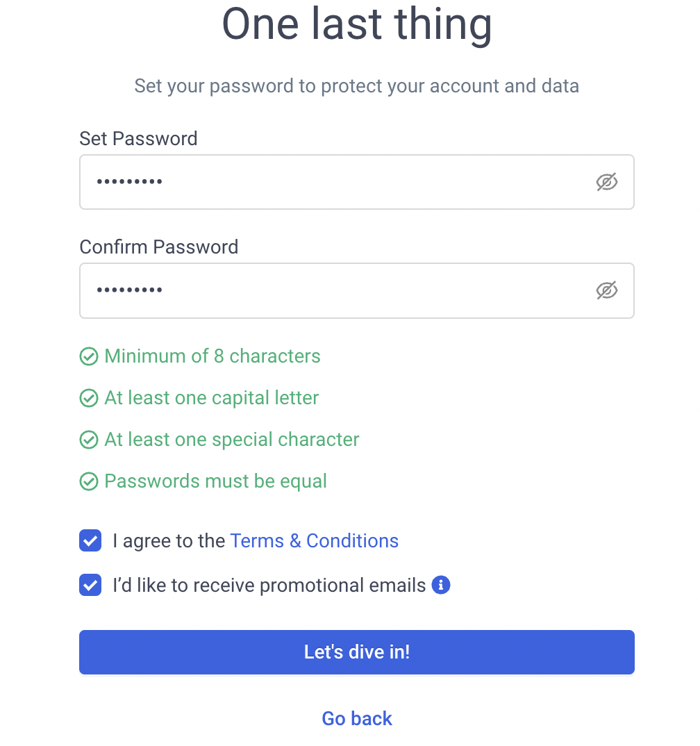Focus the Set Password input field
700x746 pixels.
coord(357,182)
